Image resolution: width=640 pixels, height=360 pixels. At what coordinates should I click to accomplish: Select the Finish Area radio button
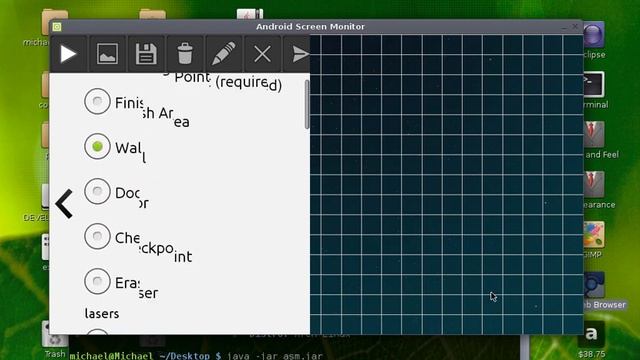97,101
